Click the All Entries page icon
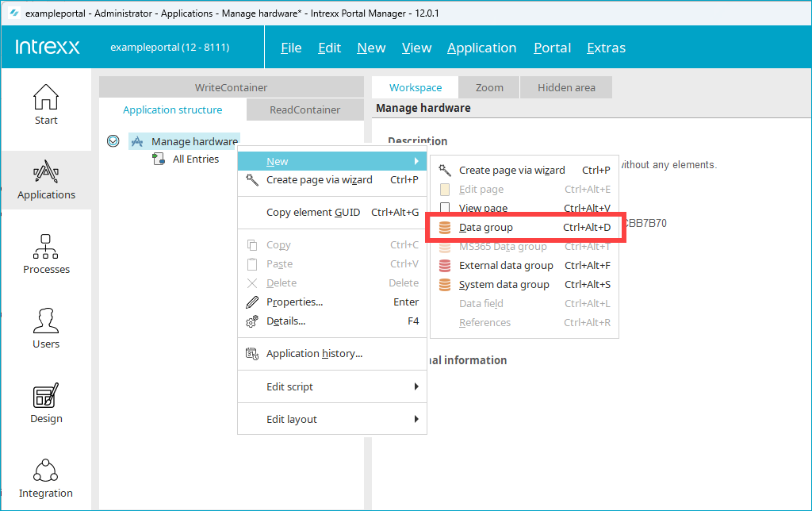 click(159, 159)
